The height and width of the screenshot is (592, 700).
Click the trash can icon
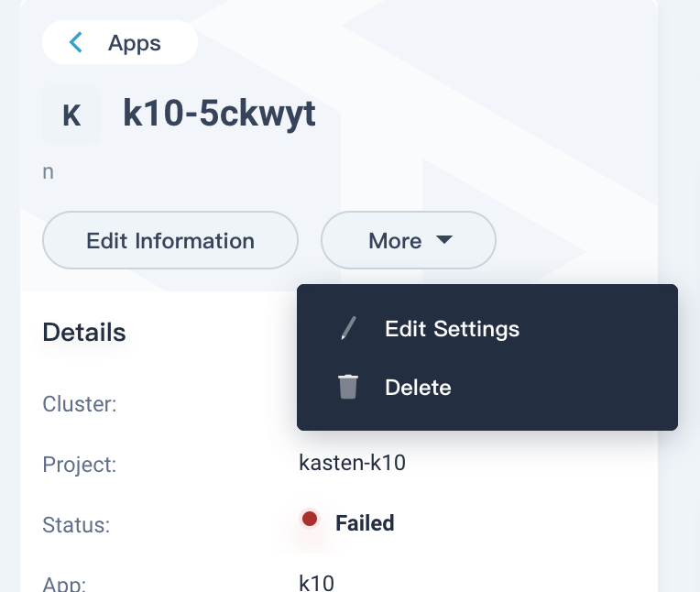click(x=348, y=387)
